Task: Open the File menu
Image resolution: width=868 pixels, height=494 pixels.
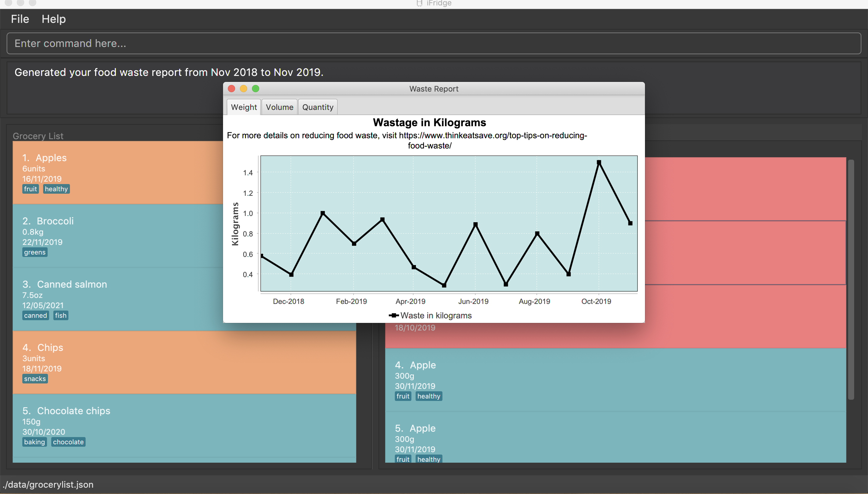Action: pos(20,19)
